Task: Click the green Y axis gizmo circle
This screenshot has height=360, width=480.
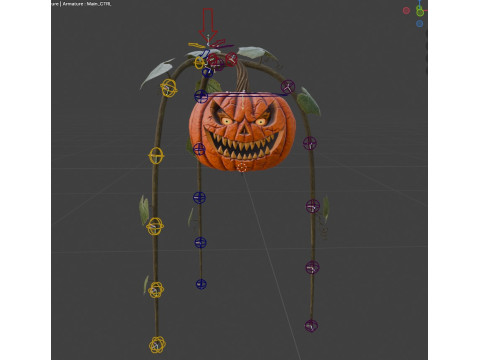Action: tap(420, 13)
